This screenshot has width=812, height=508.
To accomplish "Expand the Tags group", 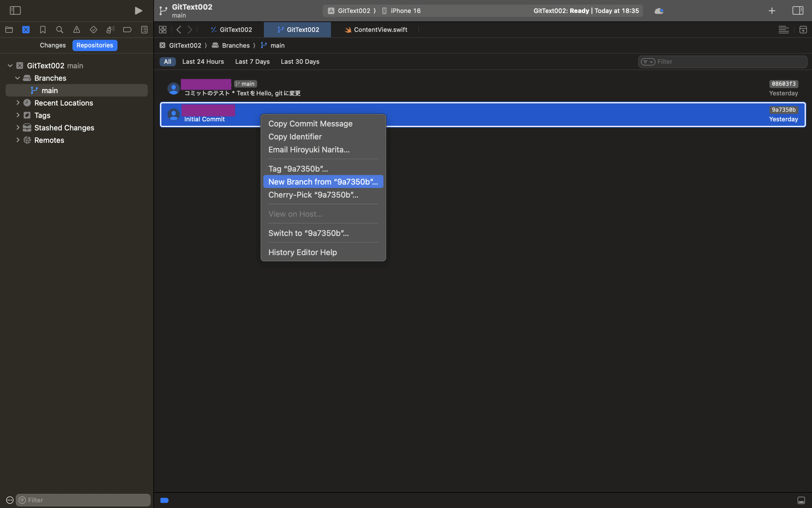I will 18,115.
